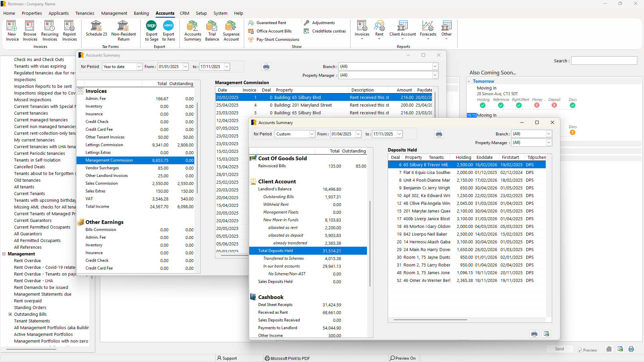This screenshot has width=644, height=362.
Task: Export to Sage
Action: pyautogui.click(x=151, y=30)
